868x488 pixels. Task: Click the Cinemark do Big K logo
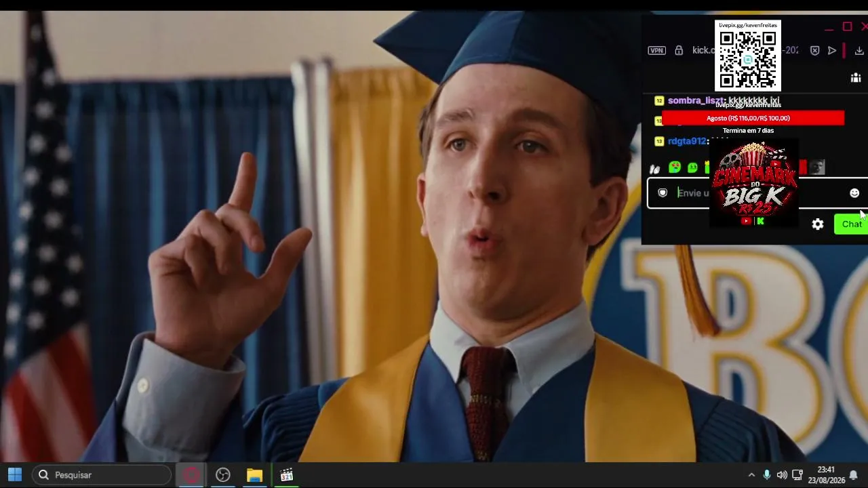753,184
